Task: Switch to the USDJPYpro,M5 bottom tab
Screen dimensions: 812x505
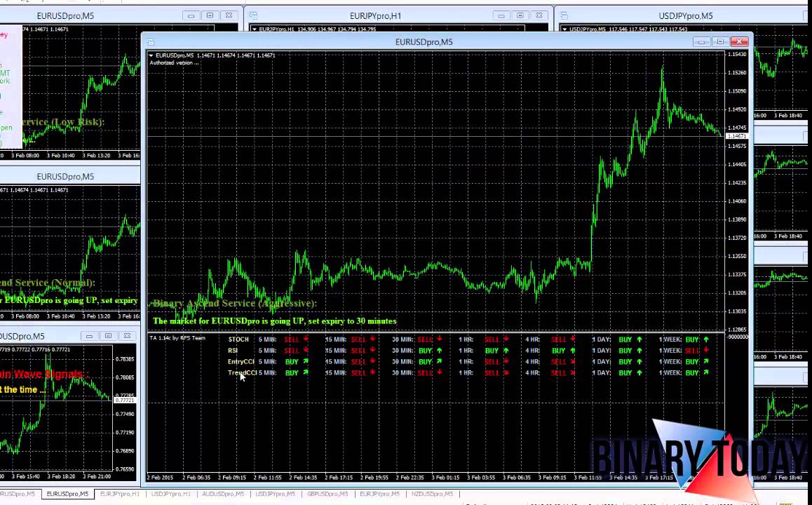Action: [x=275, y=494]
